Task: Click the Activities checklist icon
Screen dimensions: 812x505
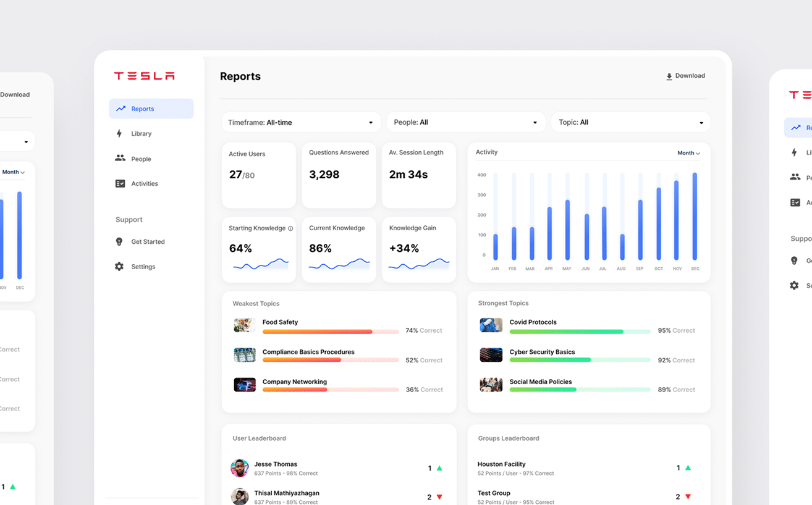Action: tap(120, 183)
